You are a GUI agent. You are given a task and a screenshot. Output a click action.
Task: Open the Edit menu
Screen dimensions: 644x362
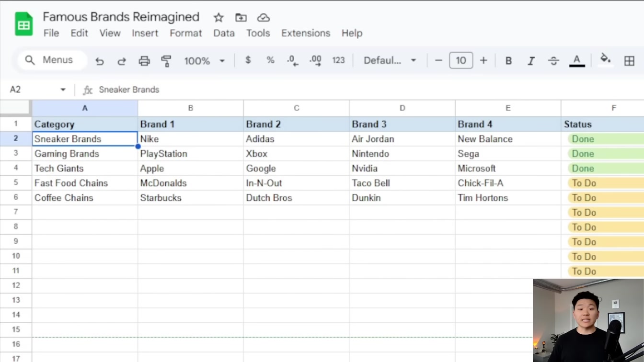pos(79,33)
